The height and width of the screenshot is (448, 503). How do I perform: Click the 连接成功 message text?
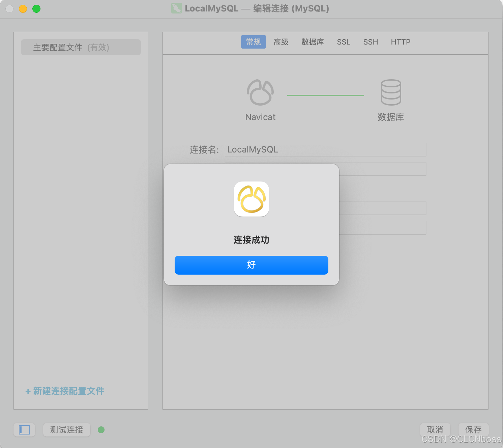click(251, 240)
